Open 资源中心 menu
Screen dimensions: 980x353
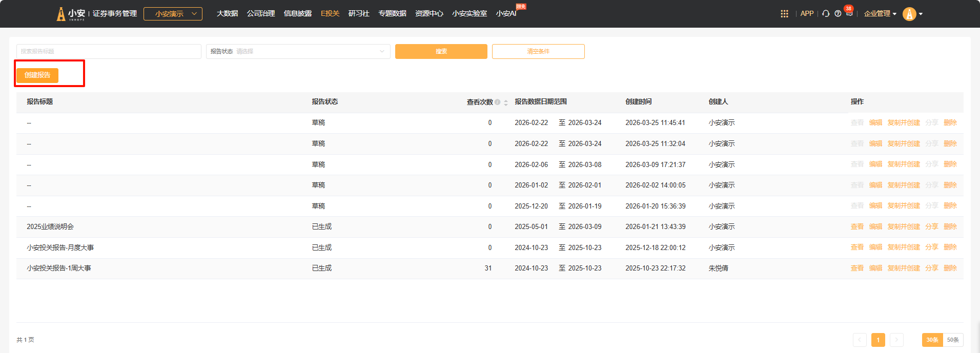[x=429, y=13]
